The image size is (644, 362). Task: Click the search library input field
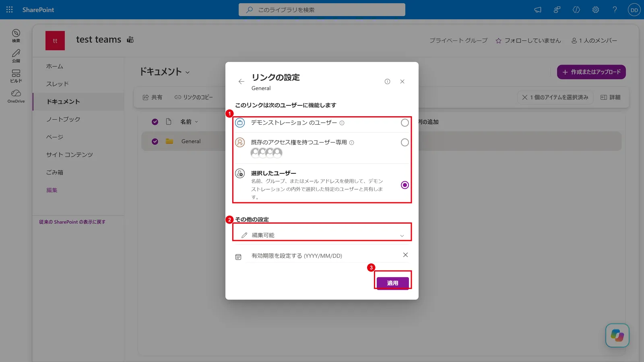tap(322, 10)
